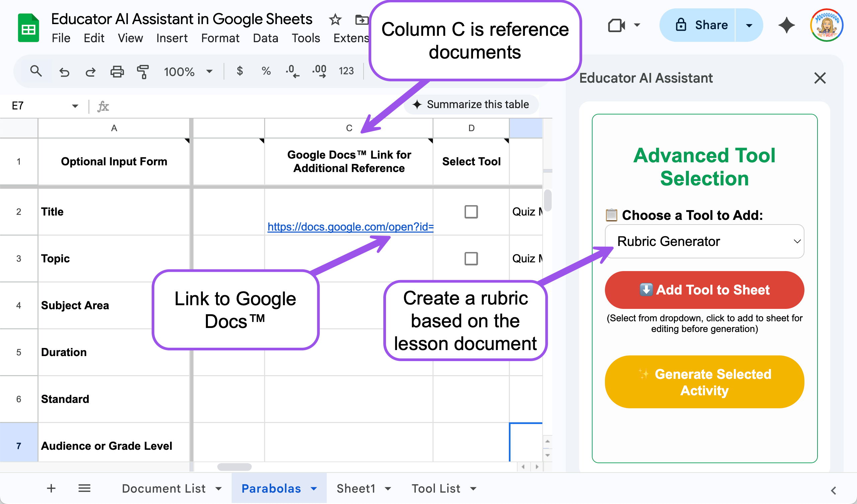
Task: Select the paint format tool
Action: [x=143, y=72]
